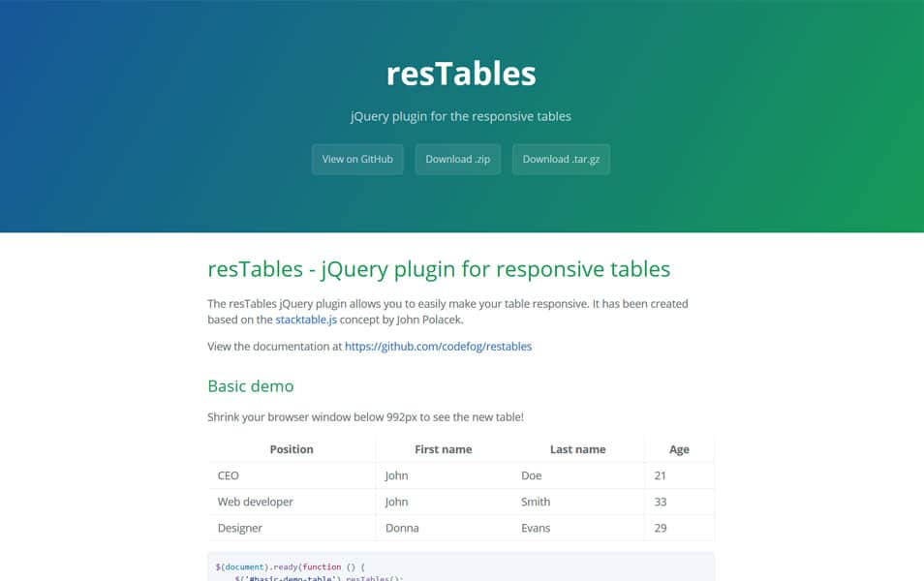Open the stacktable.js link
This screenshot has height=581, width=924.
[x=306, y=320]
